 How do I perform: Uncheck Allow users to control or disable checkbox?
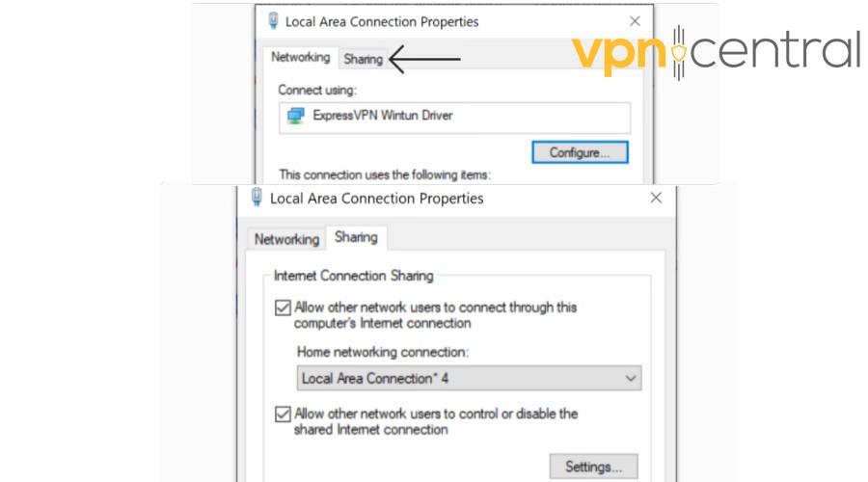pos(283,414)
